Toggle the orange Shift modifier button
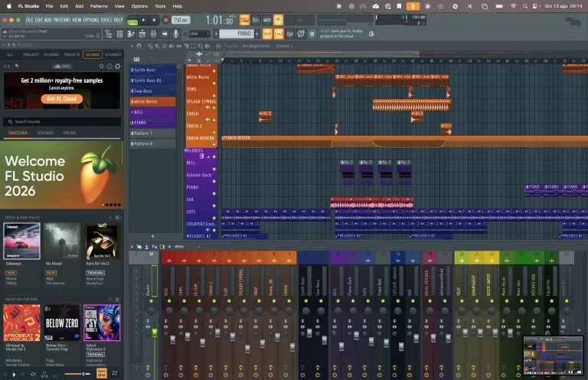588x380 pixels. [267, 34]
